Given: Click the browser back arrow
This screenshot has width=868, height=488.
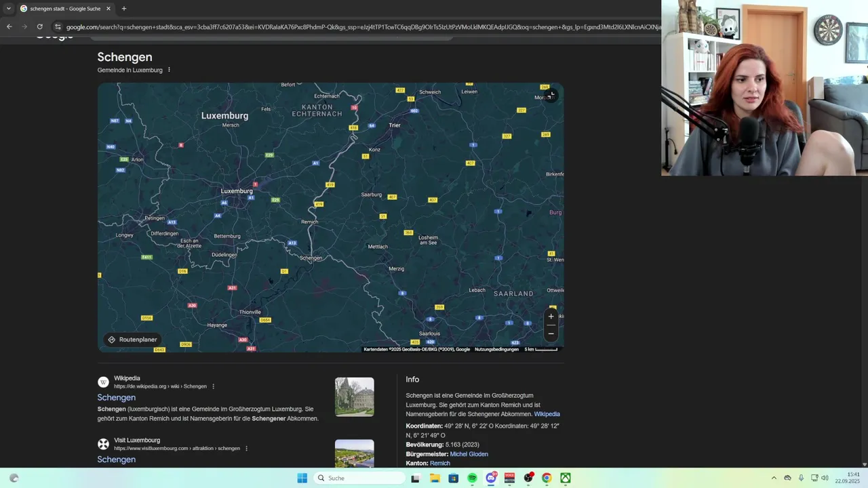Looking at the screenshot, I should [x=9, y=26].
